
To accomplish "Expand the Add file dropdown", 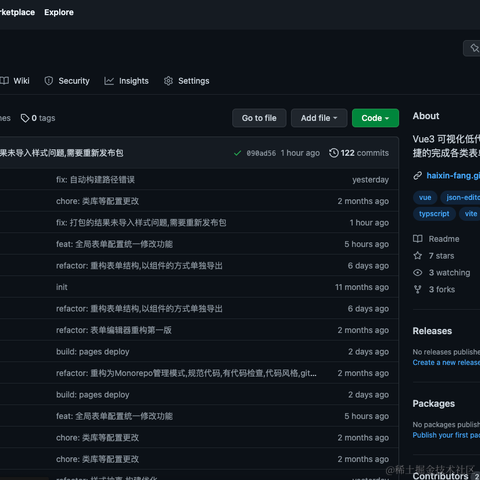I will [x=319, y=118].
